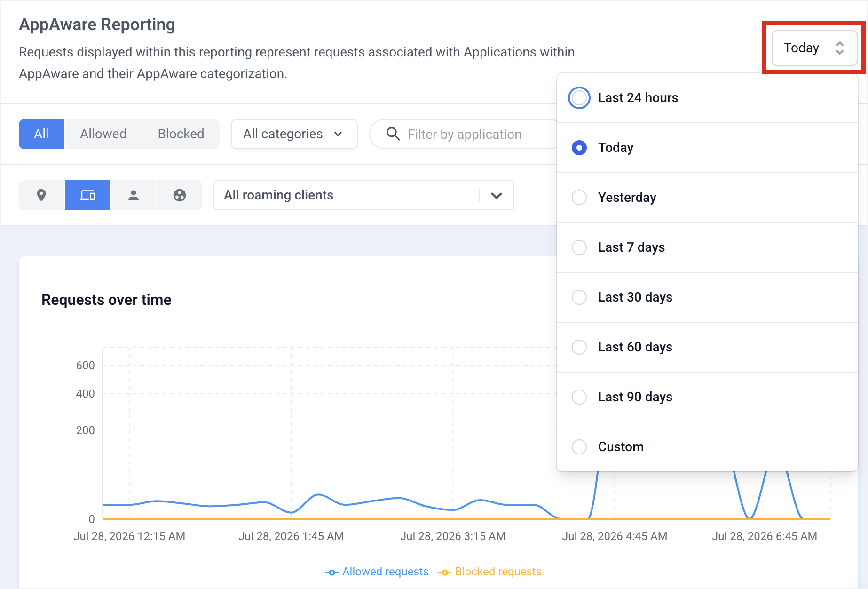Select the Last 30 days option

[707, 297]
